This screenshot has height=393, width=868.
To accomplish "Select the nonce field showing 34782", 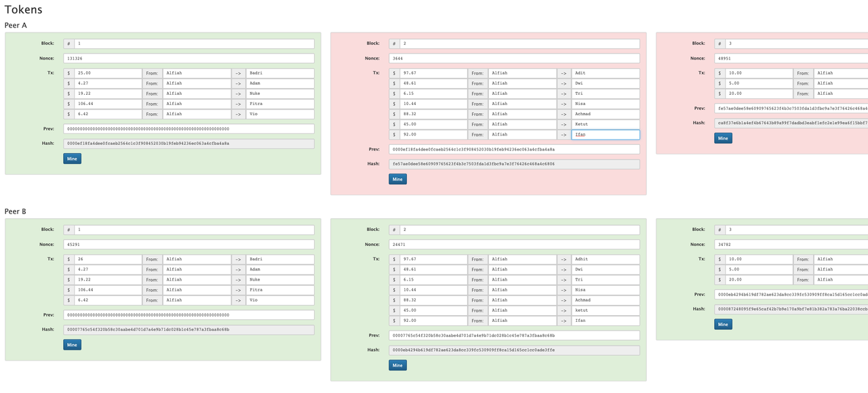I will 791,245.
